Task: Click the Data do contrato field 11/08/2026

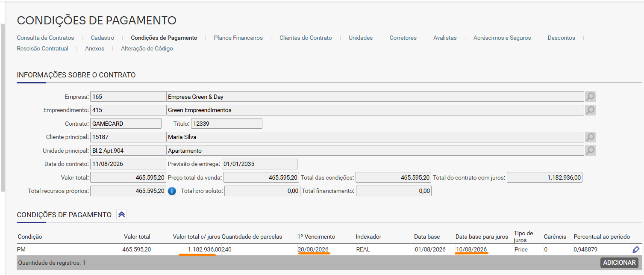Action: pyautogui.click(x=128, y=164)
